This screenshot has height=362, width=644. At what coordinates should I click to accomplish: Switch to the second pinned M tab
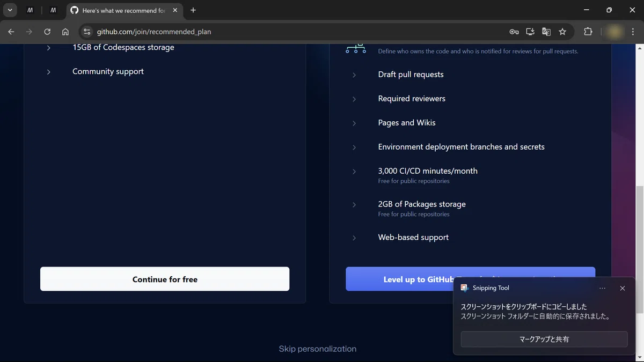pos(53,10)
